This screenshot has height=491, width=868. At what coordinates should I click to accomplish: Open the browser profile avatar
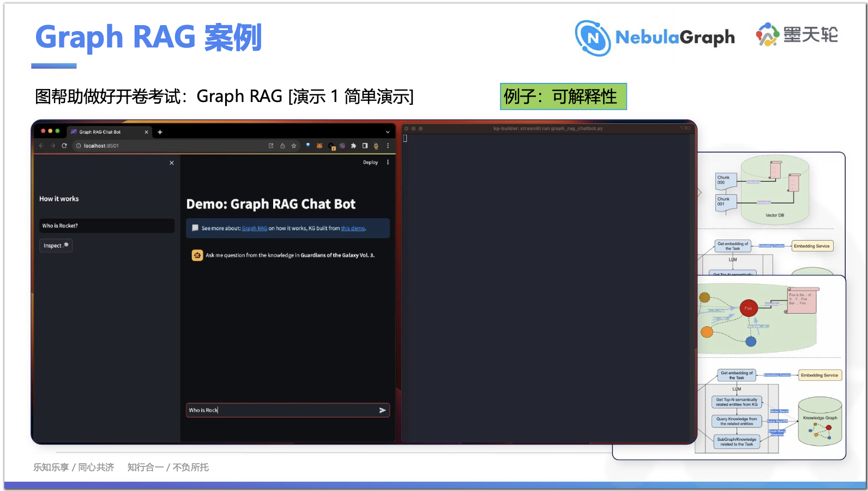click(x=376, y=146)
